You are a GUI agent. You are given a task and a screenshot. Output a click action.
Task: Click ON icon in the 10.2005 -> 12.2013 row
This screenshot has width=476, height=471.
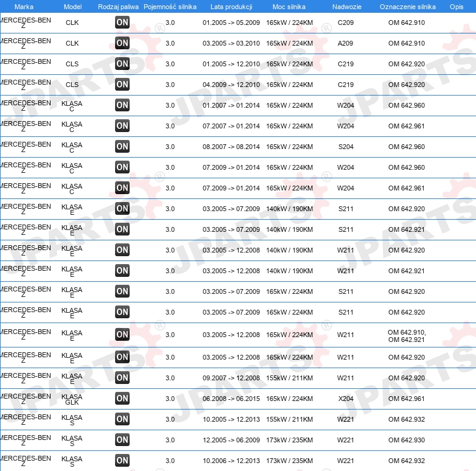[122, 419]
